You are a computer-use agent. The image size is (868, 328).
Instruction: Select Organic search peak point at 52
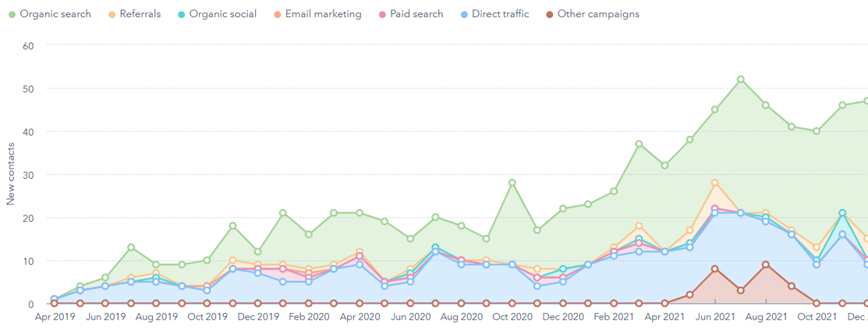(740, 80)
